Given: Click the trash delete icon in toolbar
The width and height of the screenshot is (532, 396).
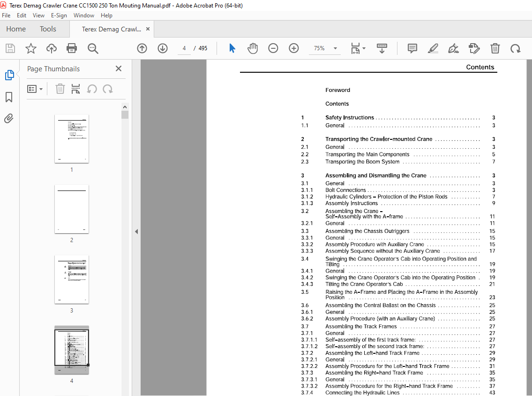Looking at the screenshot, I should tap(495, 49).
